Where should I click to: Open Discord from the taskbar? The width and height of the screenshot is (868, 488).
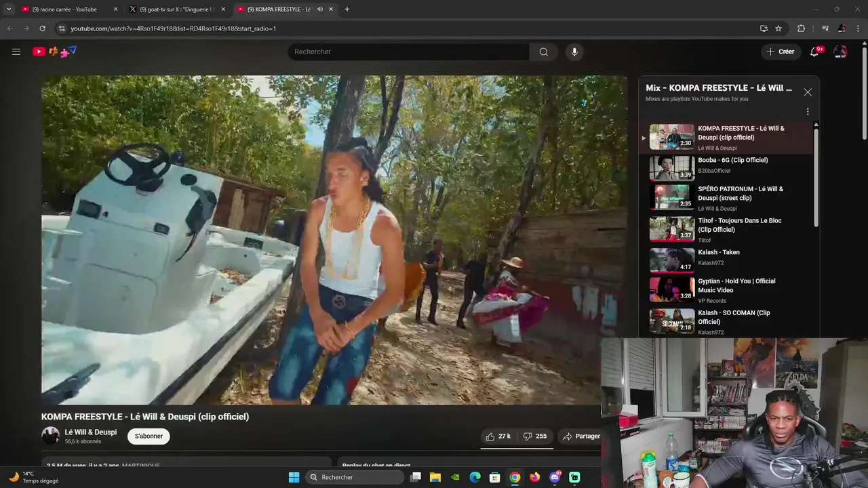(x=555, y=477)
